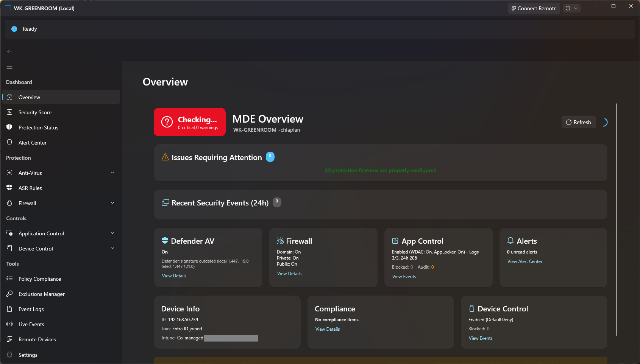Viewport: 640px width, 364px height.
Task: Select the Live Events icon
Action: pyautogui.click(x=9, y=324)
